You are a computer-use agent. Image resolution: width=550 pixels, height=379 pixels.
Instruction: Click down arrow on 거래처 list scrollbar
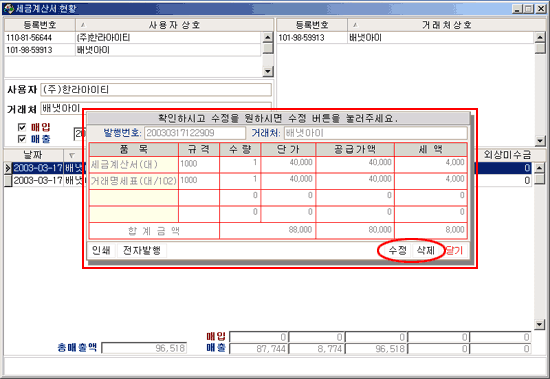(540, 141)
